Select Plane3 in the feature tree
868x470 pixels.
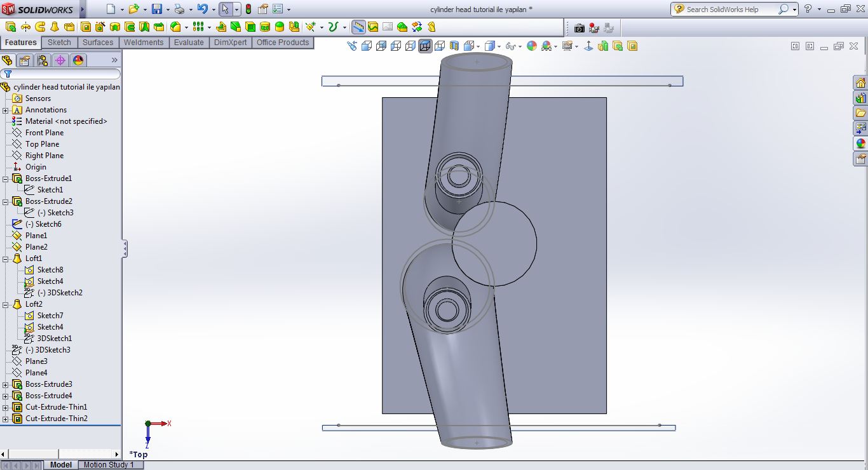point(36,361)
